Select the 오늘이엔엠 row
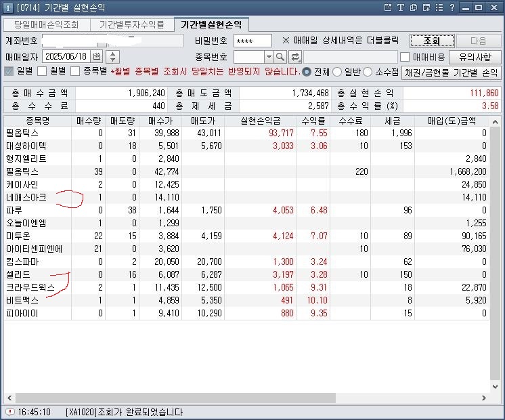This screenshot has height=420, width=505. point(246,223)
